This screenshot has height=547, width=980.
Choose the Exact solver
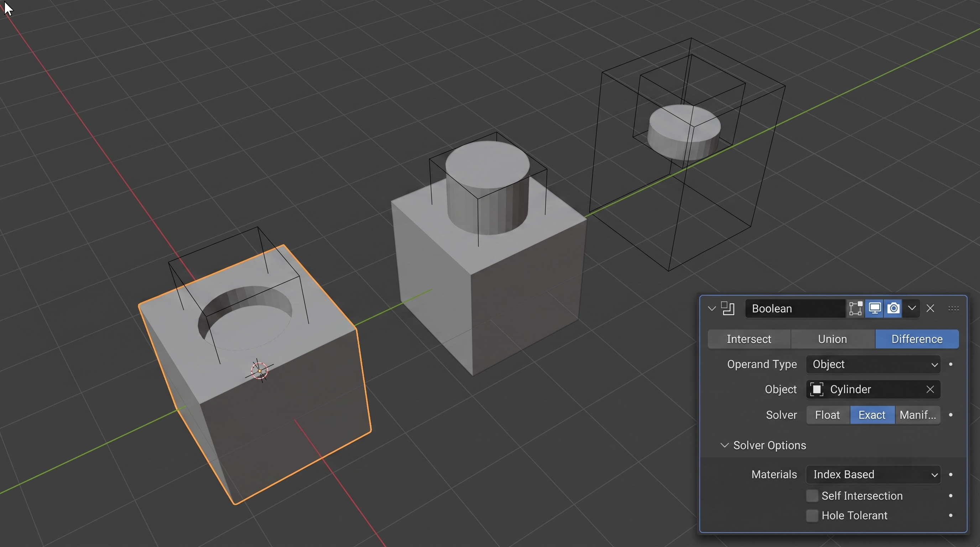(x=872, y=415)
